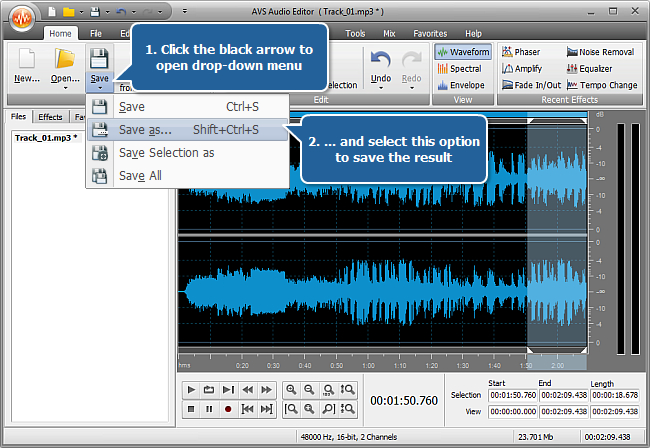Zoom to the selection right edge
The width and height of the screenshot is (650, 448).
328,409
